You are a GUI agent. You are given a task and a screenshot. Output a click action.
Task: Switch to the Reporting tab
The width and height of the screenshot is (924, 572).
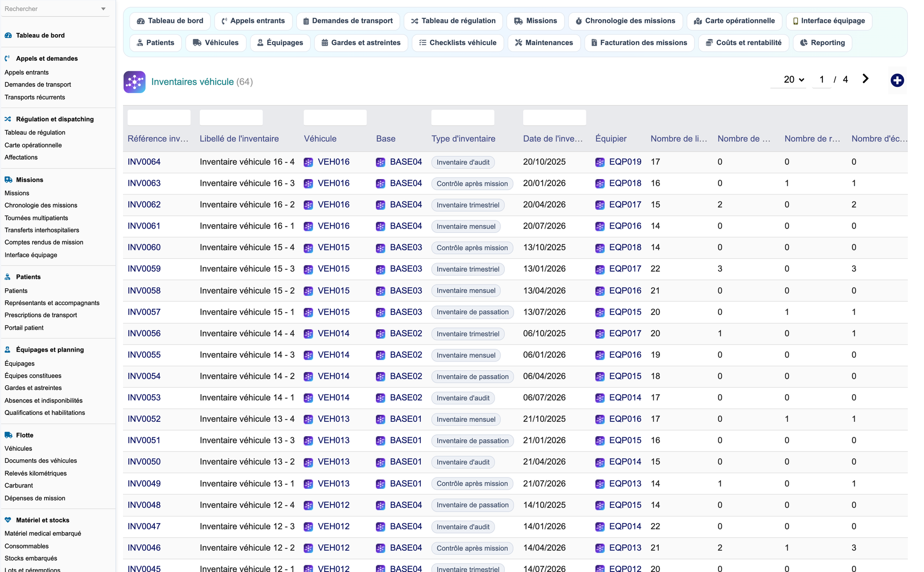pos(822,43)
